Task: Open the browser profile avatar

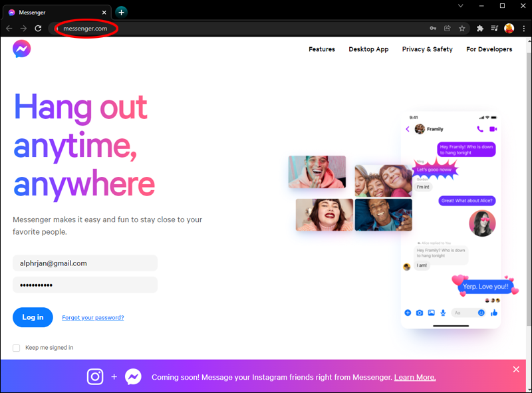Action: coord(509,29)
